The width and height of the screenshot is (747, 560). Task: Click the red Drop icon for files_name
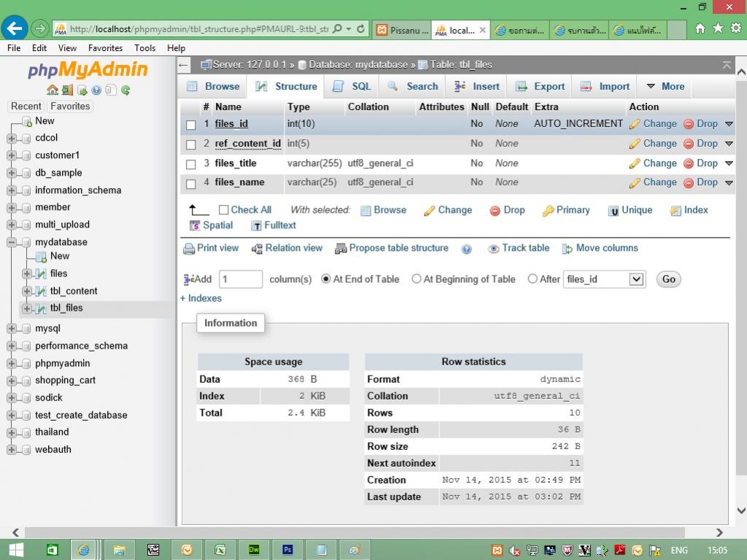(688, 183)
